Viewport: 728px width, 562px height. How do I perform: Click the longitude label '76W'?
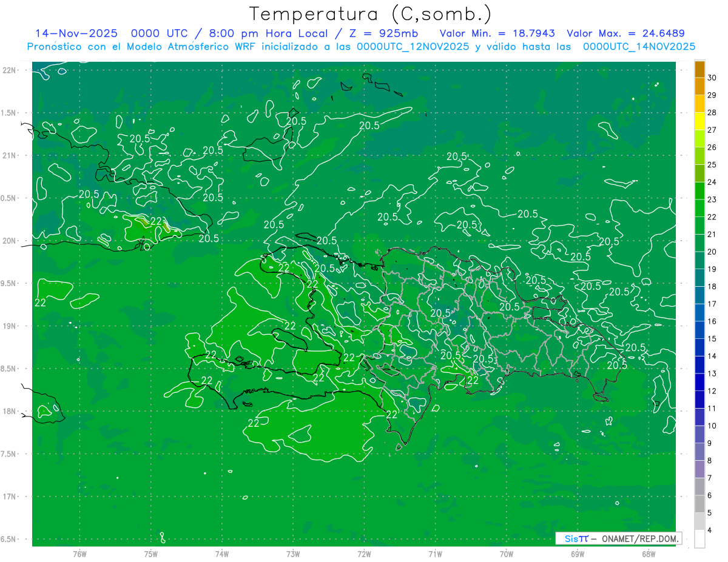click(79, 554)
